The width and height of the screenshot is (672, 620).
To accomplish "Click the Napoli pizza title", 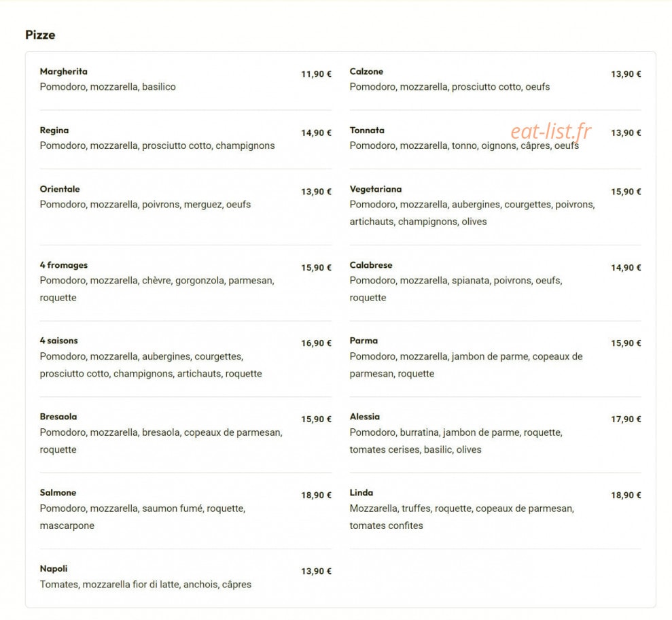I will click(x=54, y=568).
